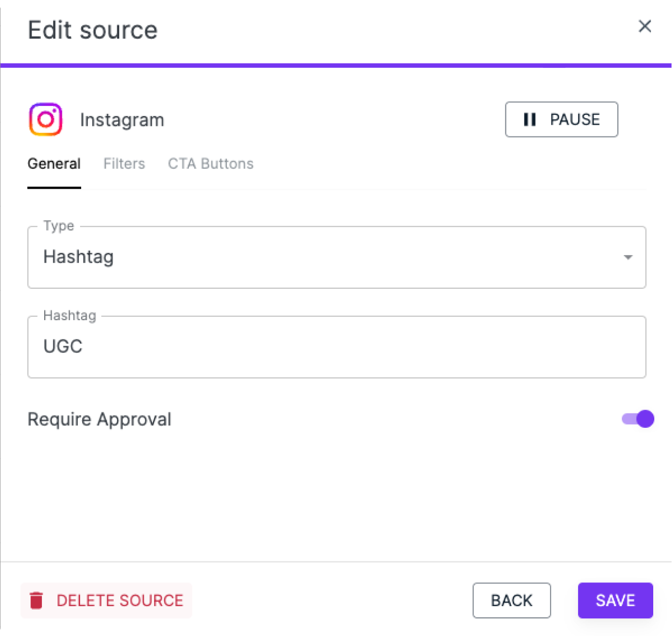672x636 pixels.
Task: Click the red trash can icon
Action: (x=36, y=600)
